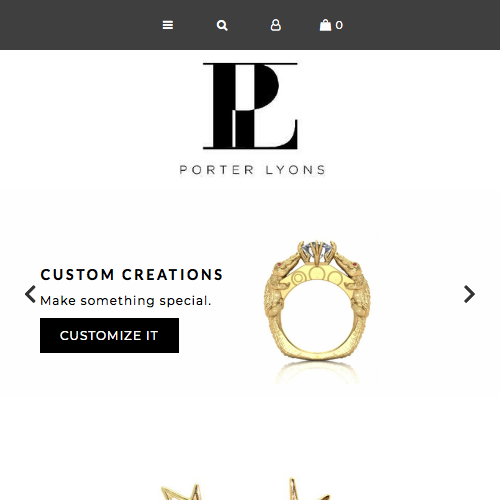
Task: Click the Make something special tagline
Action: [x=126, y=301]
